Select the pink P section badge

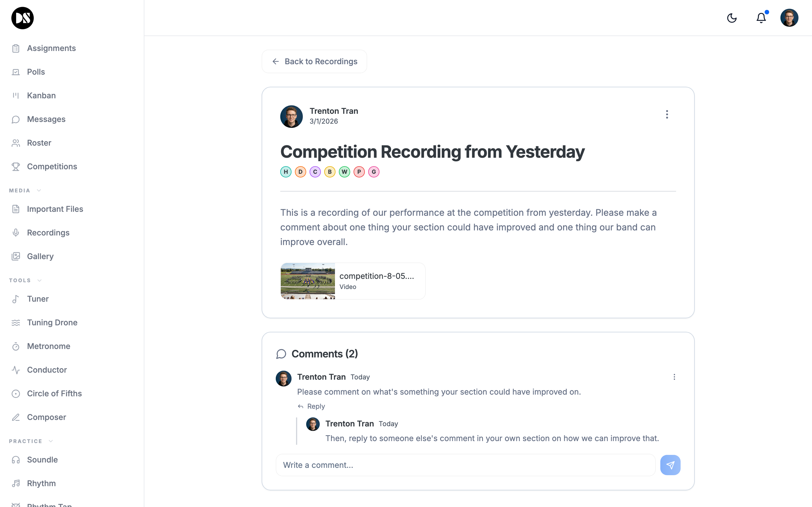pos(359,172)
